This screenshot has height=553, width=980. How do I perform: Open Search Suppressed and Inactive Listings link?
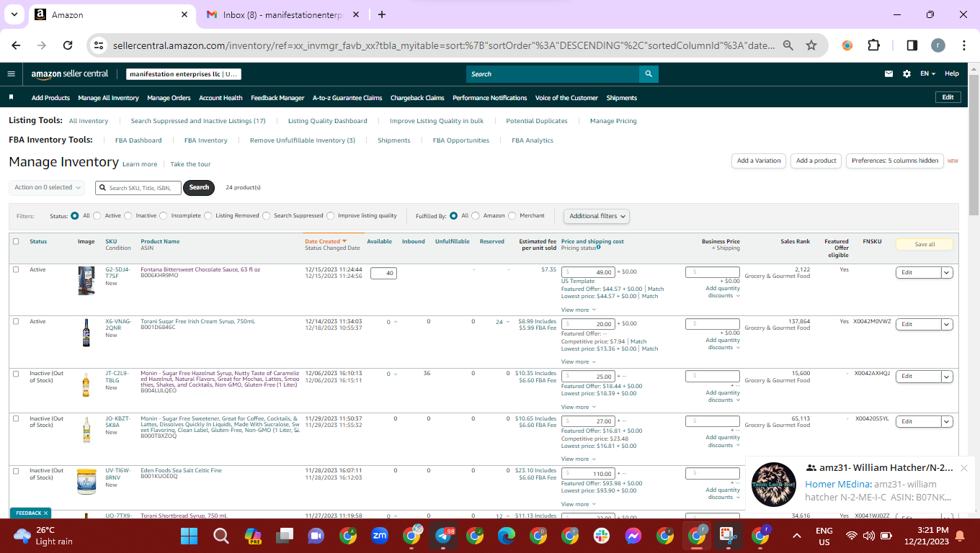pos(198,121)
